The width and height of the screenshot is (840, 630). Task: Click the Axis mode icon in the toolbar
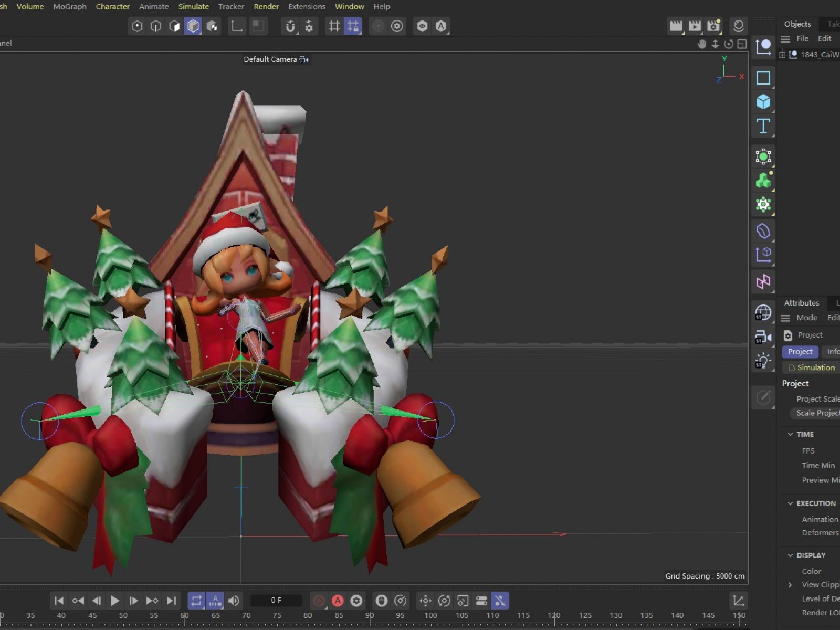[237, 26]
